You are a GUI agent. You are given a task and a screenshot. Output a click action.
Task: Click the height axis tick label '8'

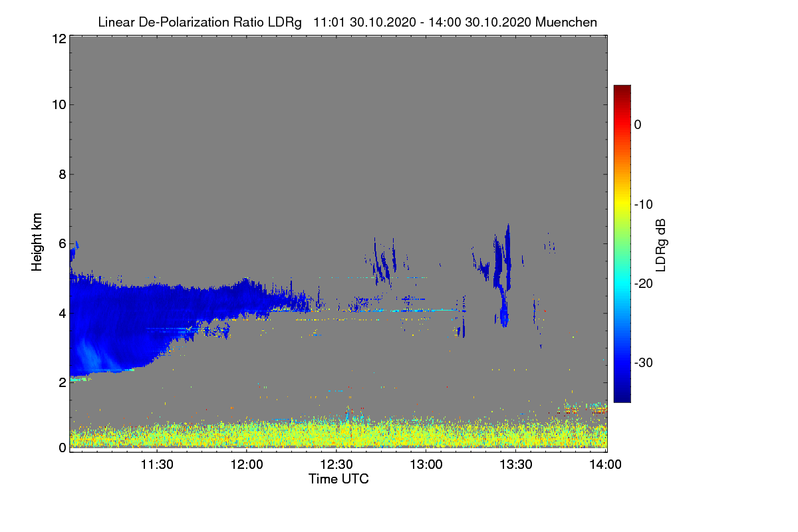click(62, 174)
